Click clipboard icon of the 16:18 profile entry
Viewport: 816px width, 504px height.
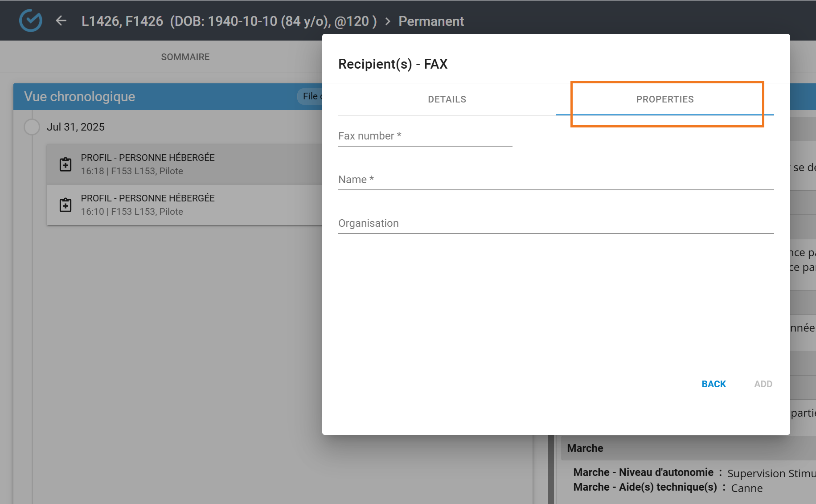pyautogui.click(x=66, y=164)
